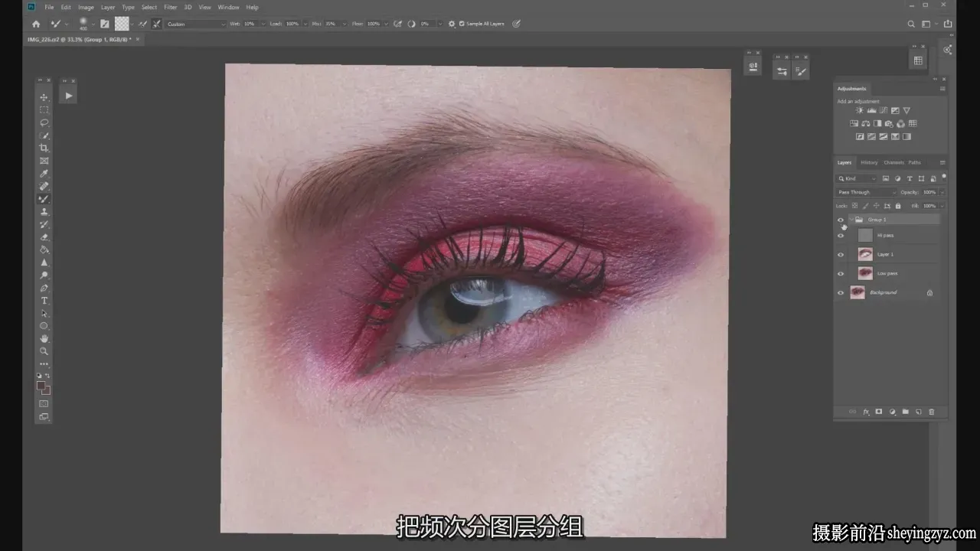Select the Pen tool
This screenshot has width=980, height=551.
click(44, 288)
